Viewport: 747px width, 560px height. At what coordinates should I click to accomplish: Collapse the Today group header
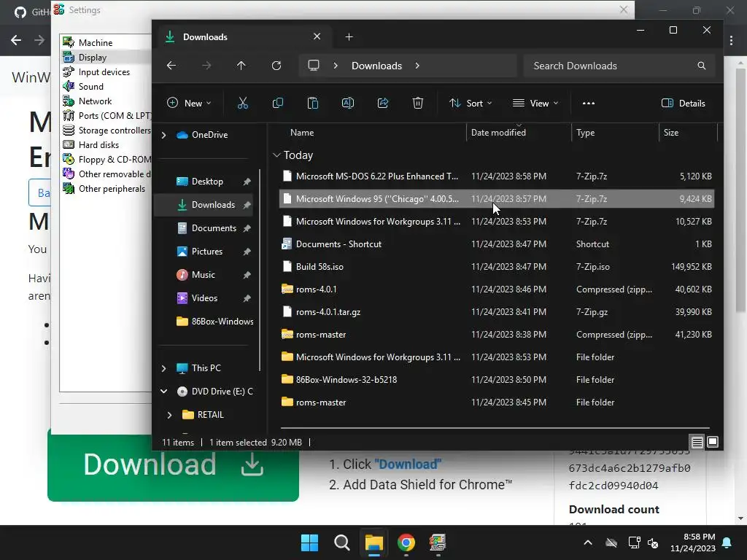(276, 155)
